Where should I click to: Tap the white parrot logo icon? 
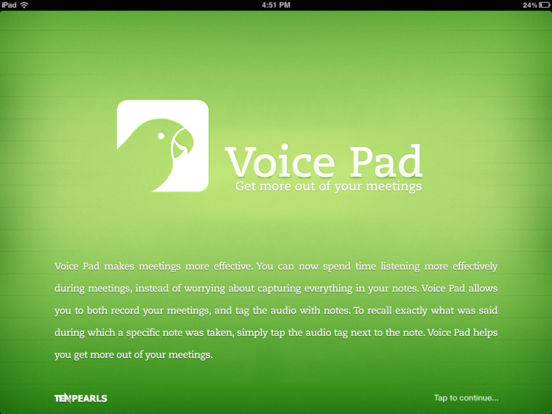(163, 146)
